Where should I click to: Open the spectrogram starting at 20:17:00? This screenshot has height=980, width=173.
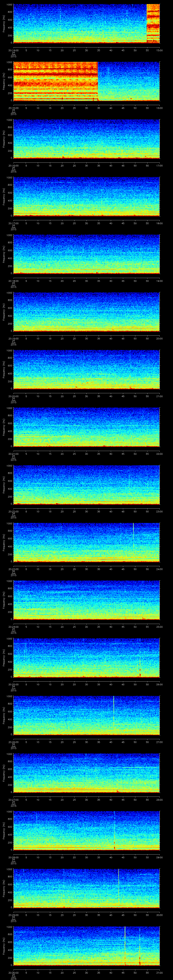coord(86,197)
